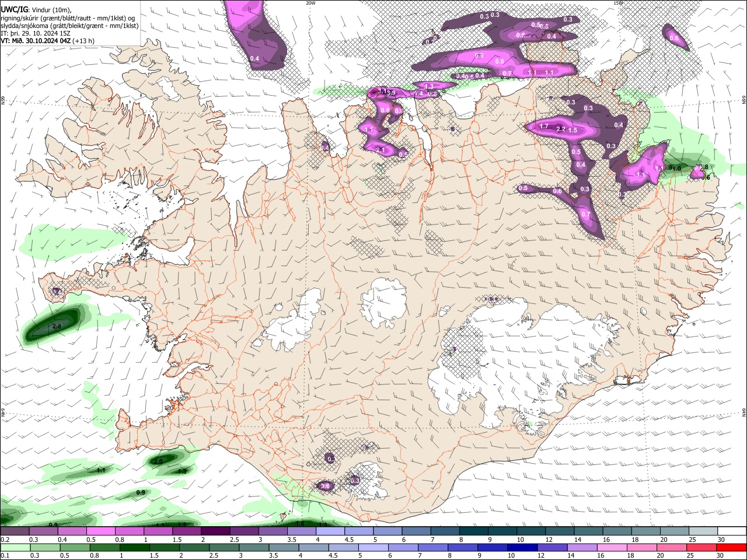Select the 'IT: þri. 29. 10. 2024 15Z' line
The height and width of the screenshot is (560, 747).
click(36, 33)
